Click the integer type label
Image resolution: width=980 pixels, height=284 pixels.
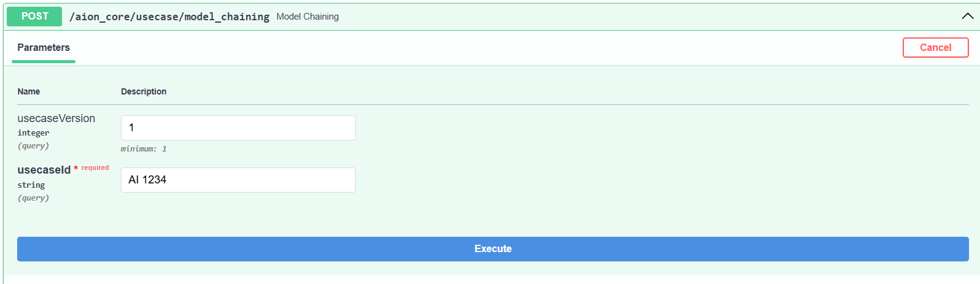coord(33,133)
